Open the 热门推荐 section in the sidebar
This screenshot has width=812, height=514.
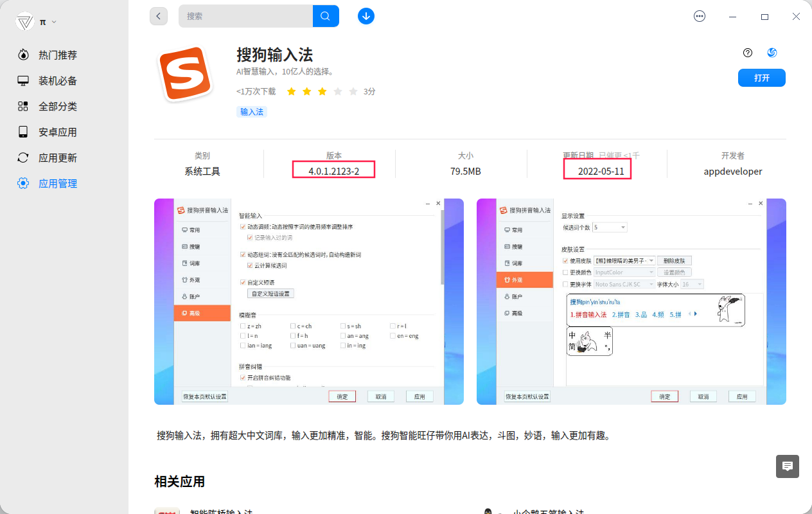point(56,55)
